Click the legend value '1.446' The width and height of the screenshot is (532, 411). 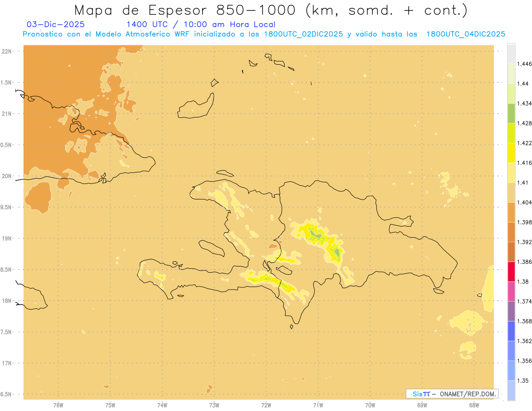tap(525, 64)
